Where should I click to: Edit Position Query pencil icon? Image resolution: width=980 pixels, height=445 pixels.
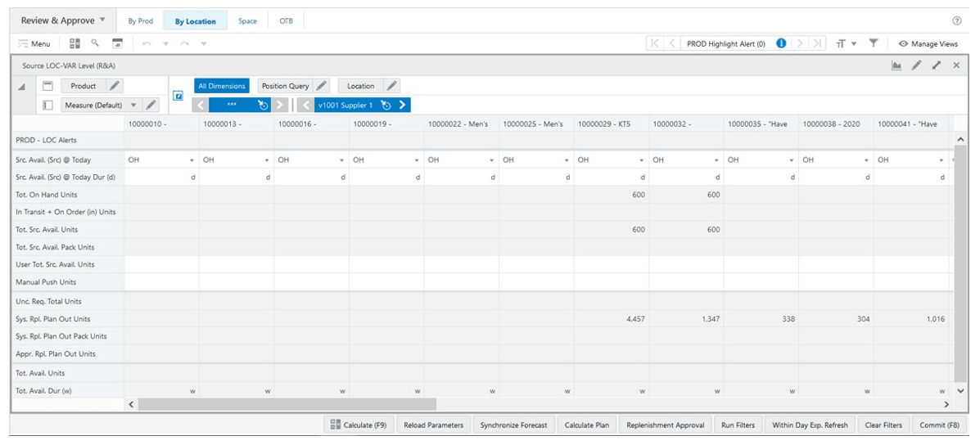(x=321, y=86)
